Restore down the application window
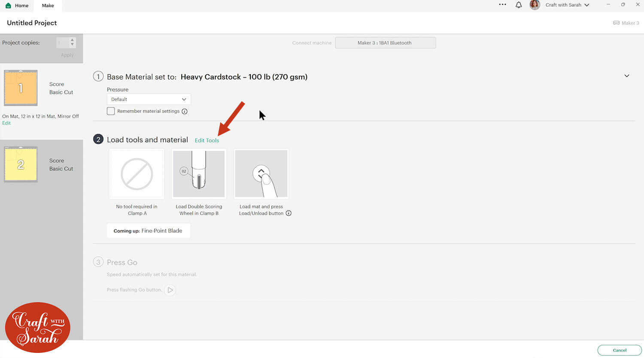Screen dimensions: 644x358 tap(623, 5)
